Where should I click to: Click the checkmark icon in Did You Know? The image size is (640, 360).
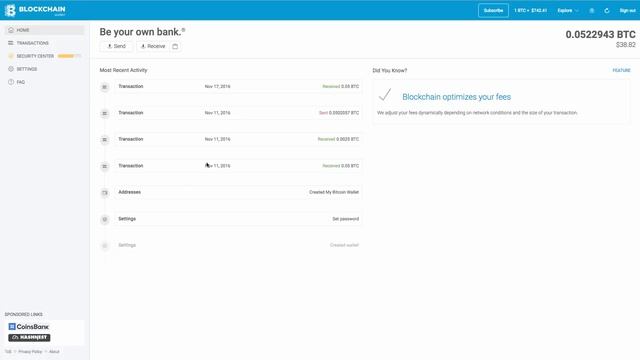click(385, 95)
